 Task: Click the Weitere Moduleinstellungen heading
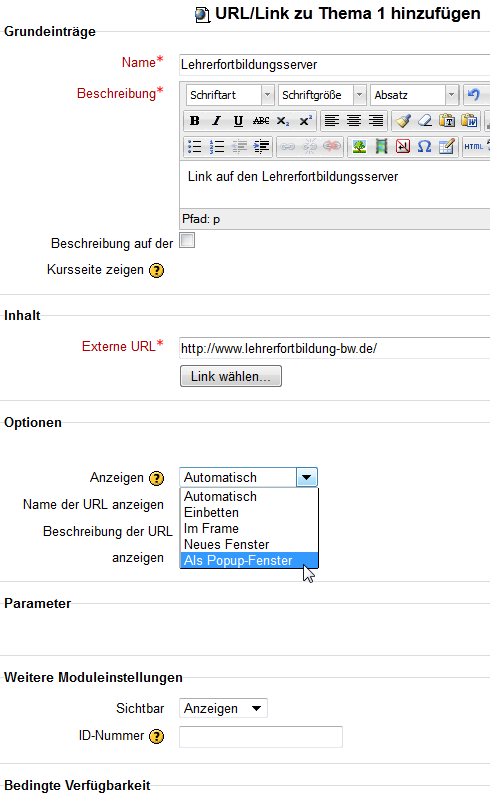[93, 677]
